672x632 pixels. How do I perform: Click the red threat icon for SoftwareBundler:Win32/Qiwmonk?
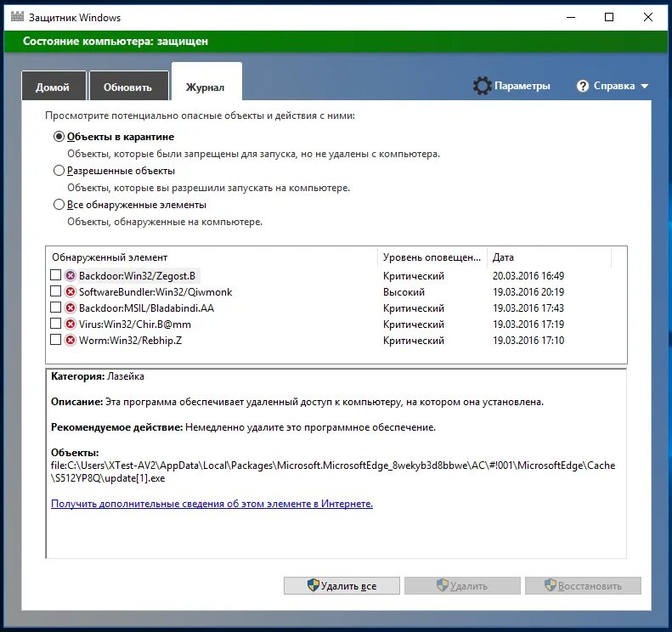pos(71,292)
